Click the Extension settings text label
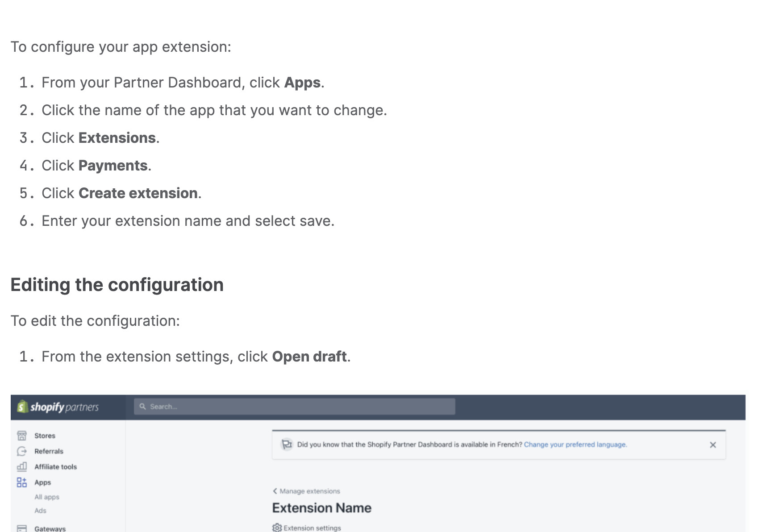 [312, 528]
